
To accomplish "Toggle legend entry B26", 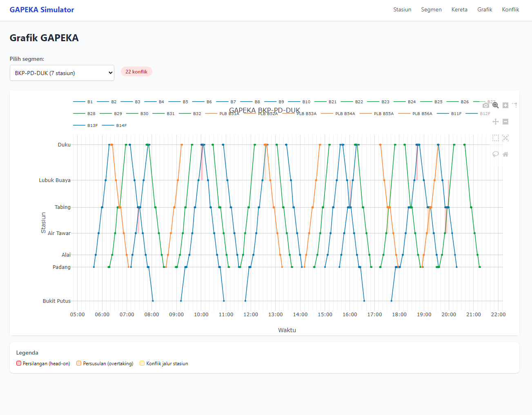I will [x=458, y=102].
